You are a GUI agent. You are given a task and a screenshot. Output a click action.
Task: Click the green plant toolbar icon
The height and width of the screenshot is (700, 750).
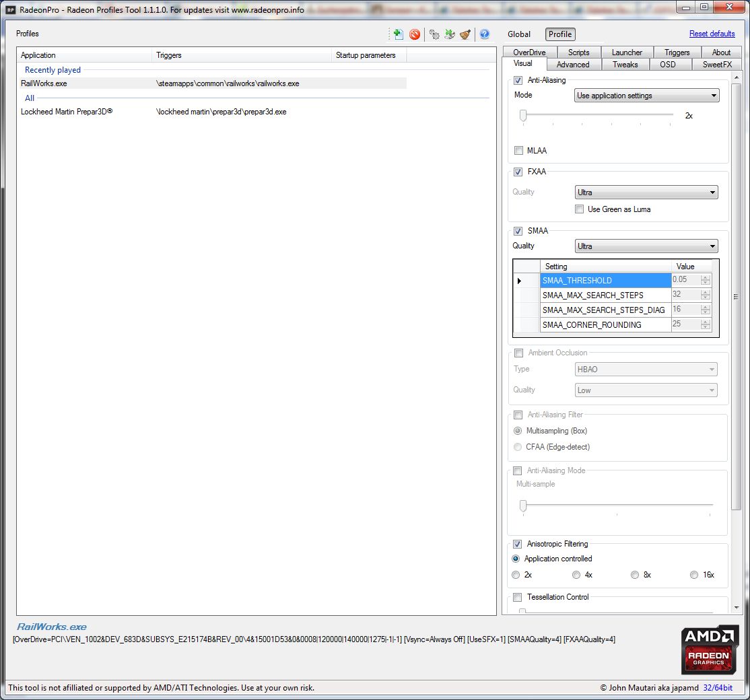coord(450,34)
